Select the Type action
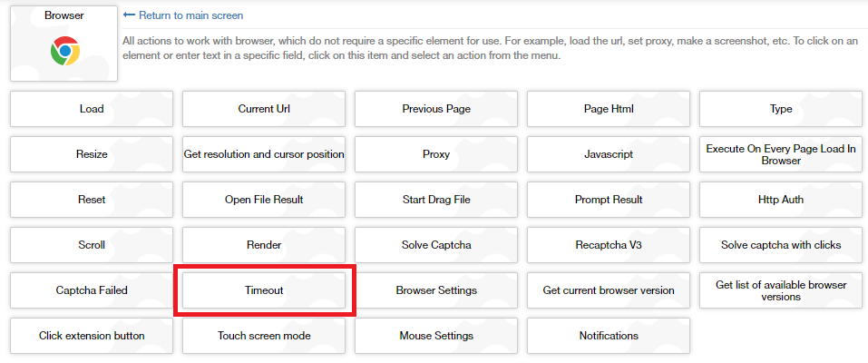This screenshot has width=868, height=363. [781, 109]
